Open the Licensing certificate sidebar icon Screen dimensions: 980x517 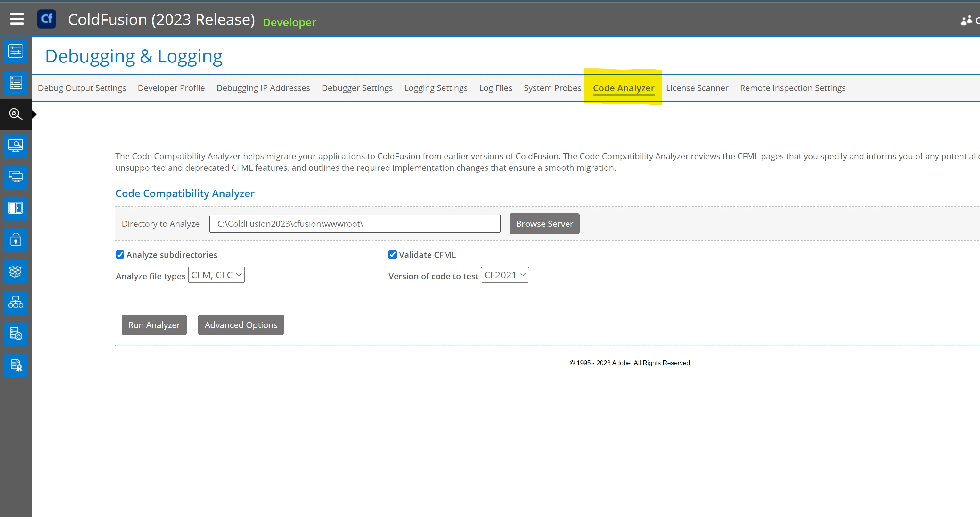[x=16, y=365]
